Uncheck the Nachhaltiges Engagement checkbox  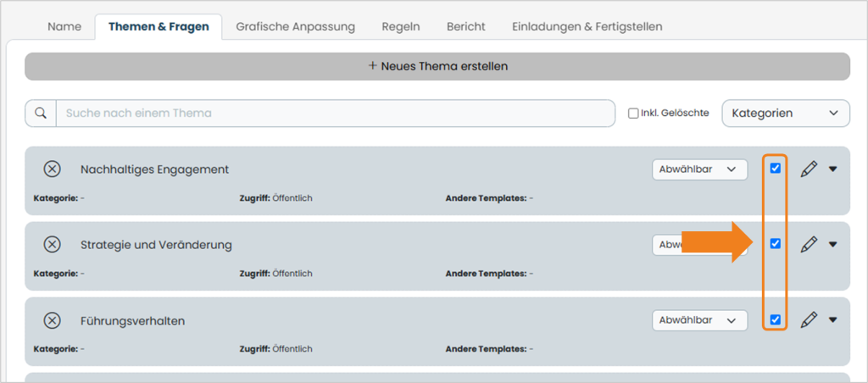[776, 169]
